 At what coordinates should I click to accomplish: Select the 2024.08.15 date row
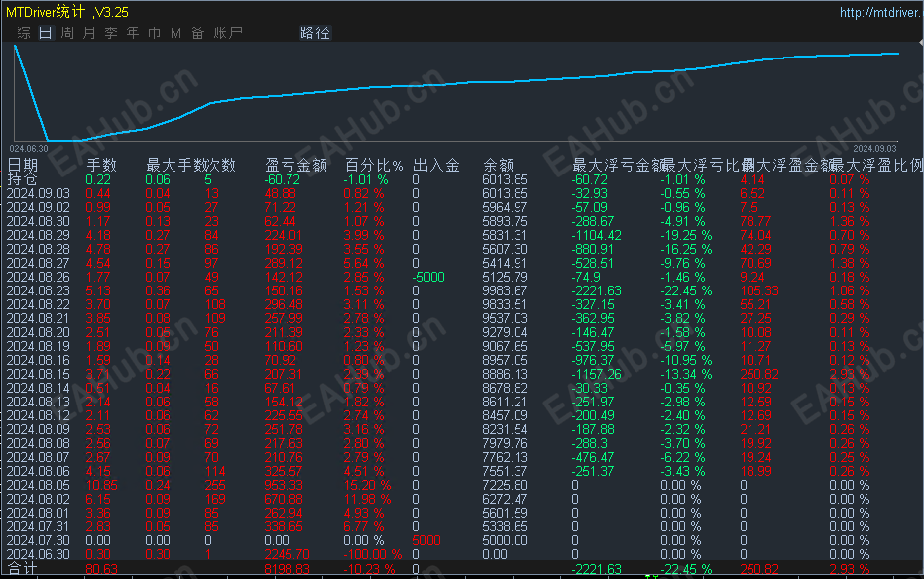(x=39, y=374)
